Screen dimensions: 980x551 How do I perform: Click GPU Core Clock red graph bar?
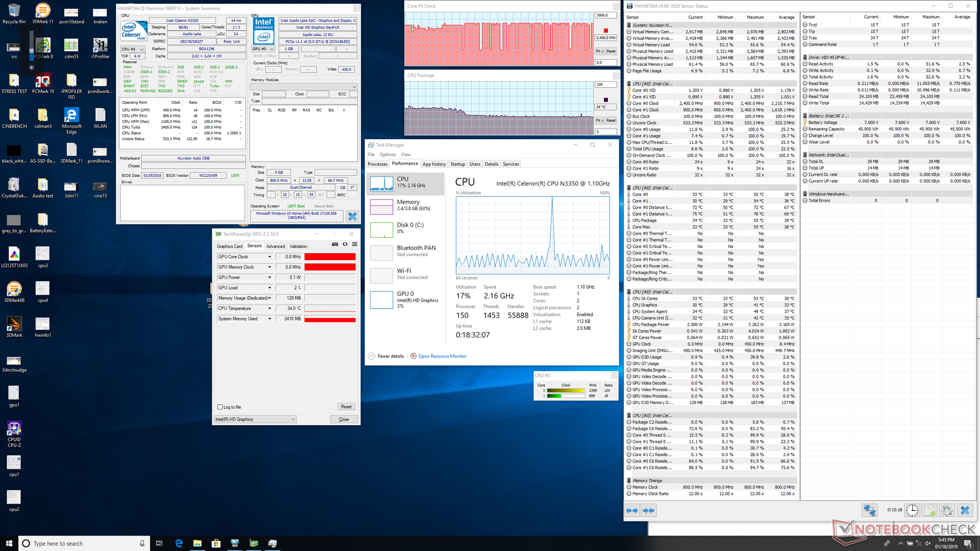pos(330,257)
